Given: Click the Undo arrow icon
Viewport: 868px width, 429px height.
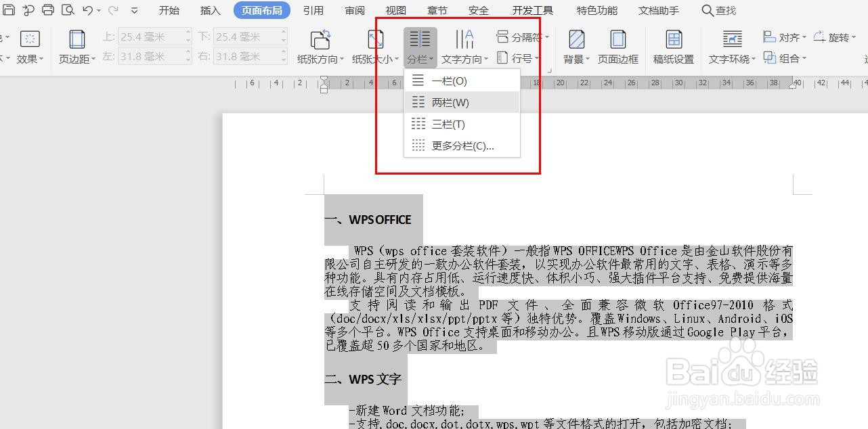Looking at the screenshot, I should point(88,10).
